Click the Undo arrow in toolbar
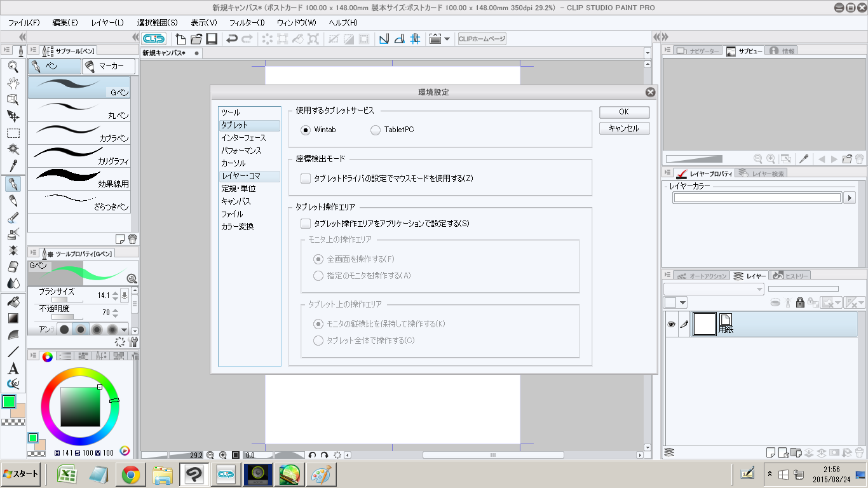This screenshot has width=868, height=488. coord(232,39)
